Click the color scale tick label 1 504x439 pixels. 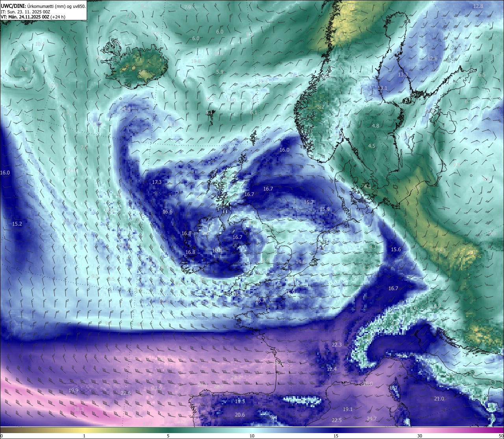(x=84, y=436)
